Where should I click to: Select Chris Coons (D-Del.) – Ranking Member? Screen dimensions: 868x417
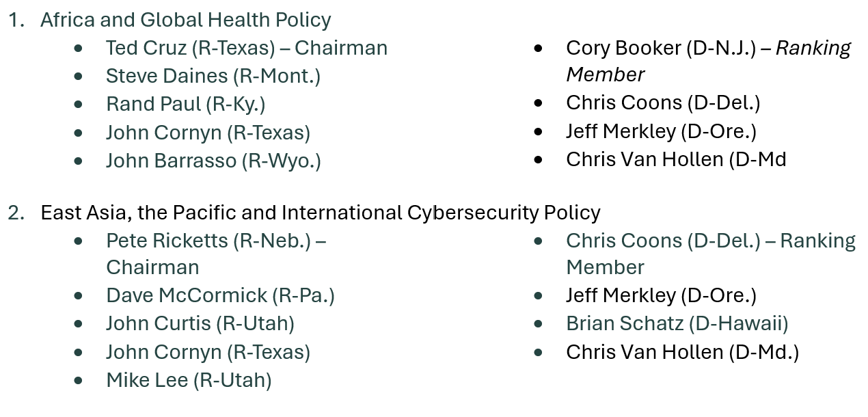tap(711, 254)
